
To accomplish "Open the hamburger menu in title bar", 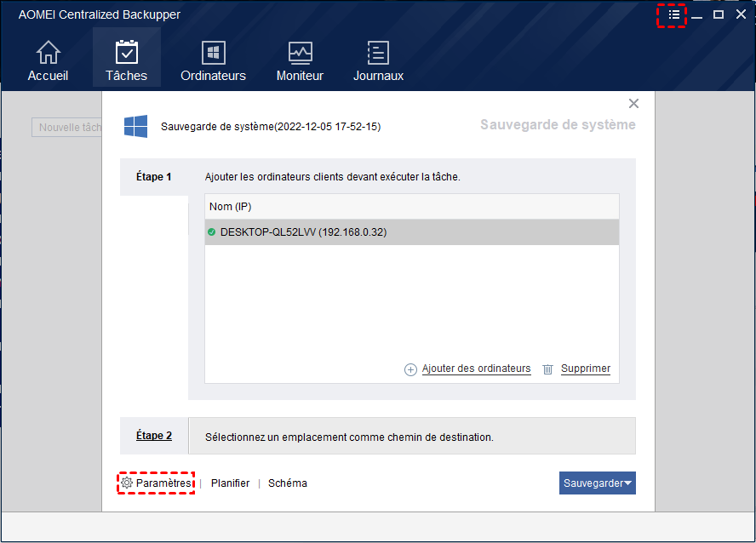I will [674, 14].
